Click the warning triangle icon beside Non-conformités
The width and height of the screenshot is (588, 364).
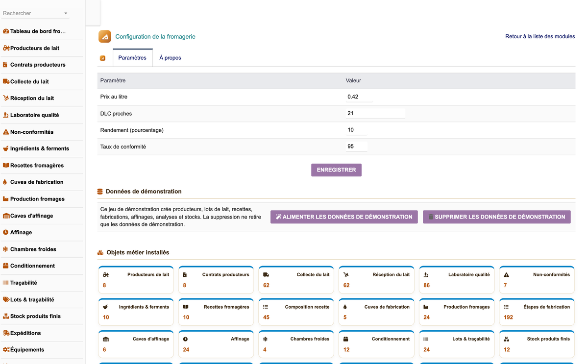(6, 132)
